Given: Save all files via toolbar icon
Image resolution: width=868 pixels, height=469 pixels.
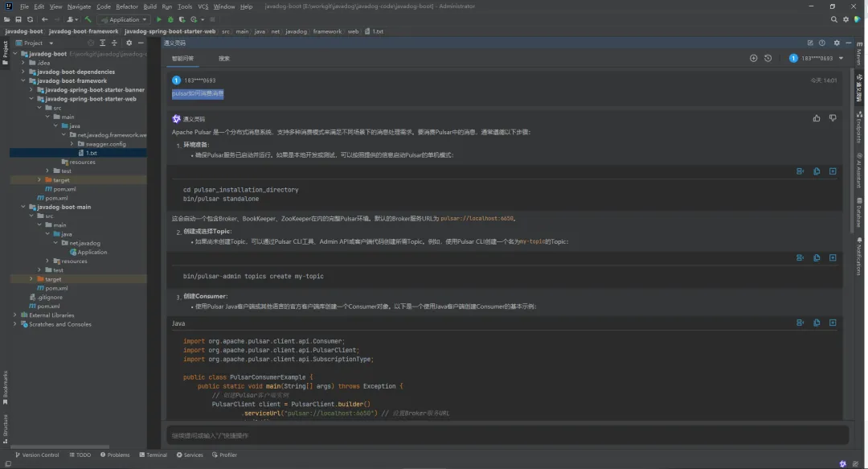Looking at the screenshot, I should tap(18, 19).
